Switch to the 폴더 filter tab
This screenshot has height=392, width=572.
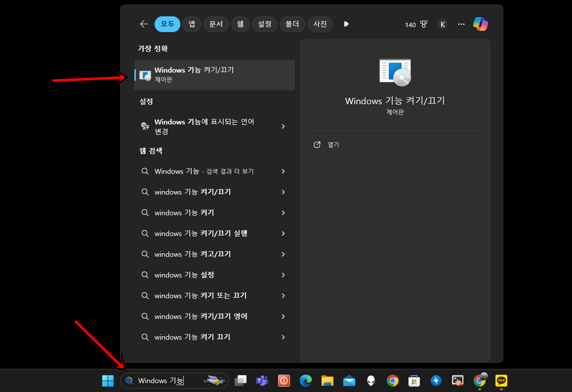click(292, 24)
